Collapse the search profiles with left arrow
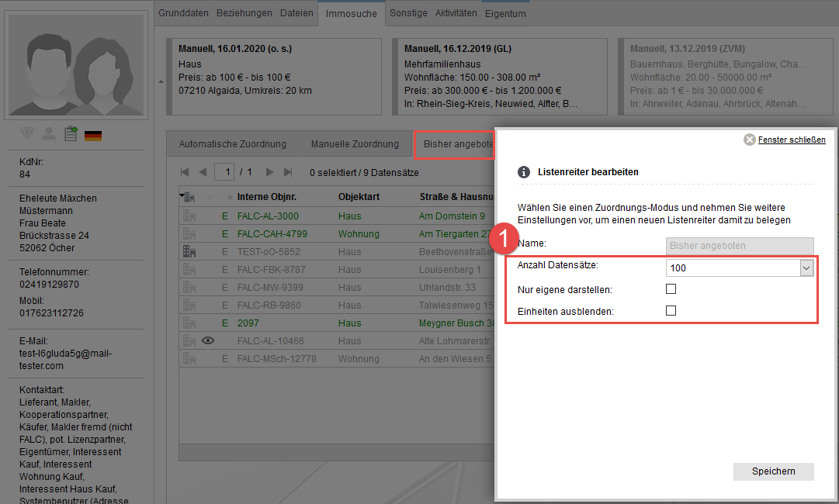 (x=161, y=81)
